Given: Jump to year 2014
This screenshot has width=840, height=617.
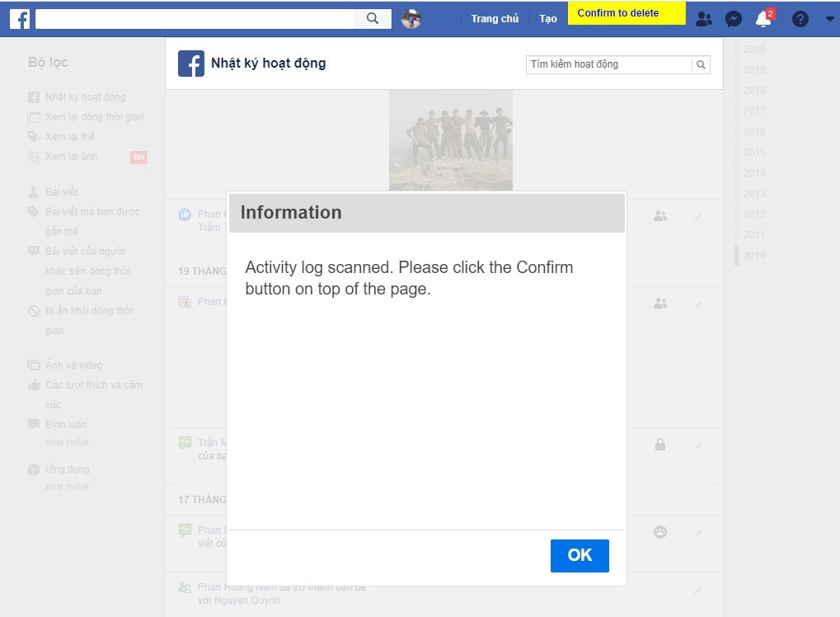Looking at the screenshot, I should [754, 173].
